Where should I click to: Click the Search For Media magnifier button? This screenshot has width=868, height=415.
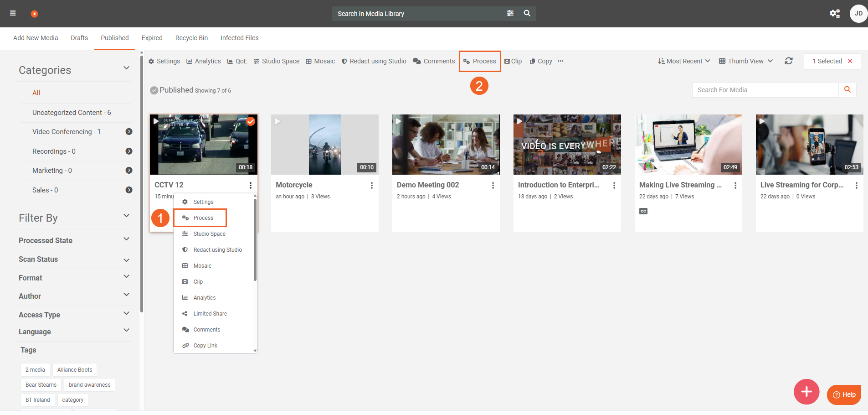click(x=847, y=90)
